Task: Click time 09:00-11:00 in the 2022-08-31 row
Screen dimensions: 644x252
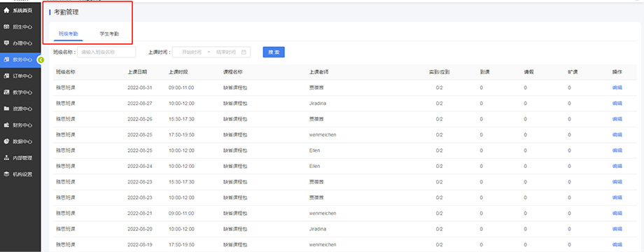Action: tap(181, 87)
